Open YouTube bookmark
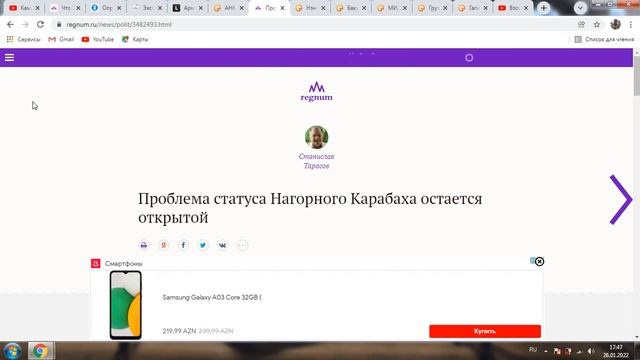The height and width of the screenshot is (360, 640). pyautogui.click(x=98, y=39)
